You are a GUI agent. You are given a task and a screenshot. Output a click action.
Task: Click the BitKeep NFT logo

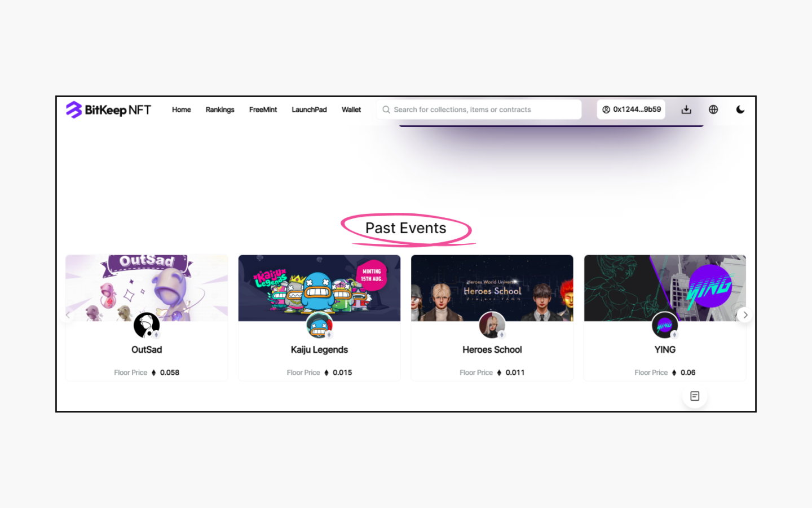(108, 110)
